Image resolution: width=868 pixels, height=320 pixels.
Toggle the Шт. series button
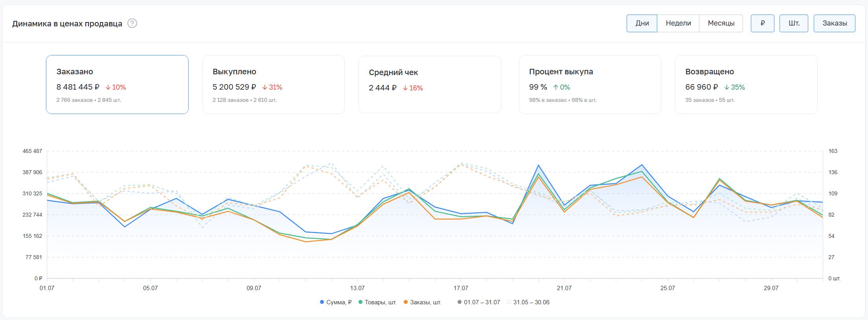(794, 23)
